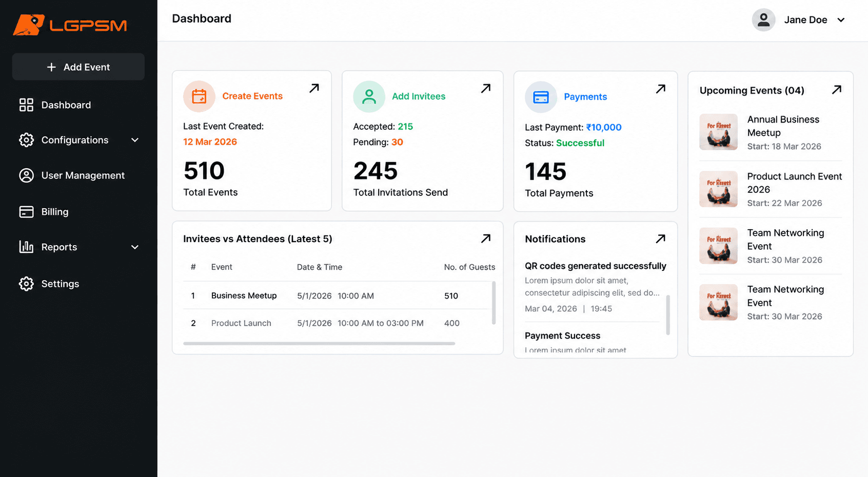The width and height of the screenshot is (868, 477).
Task: Open Payments card arrow
Action: (x=661, y=89)
